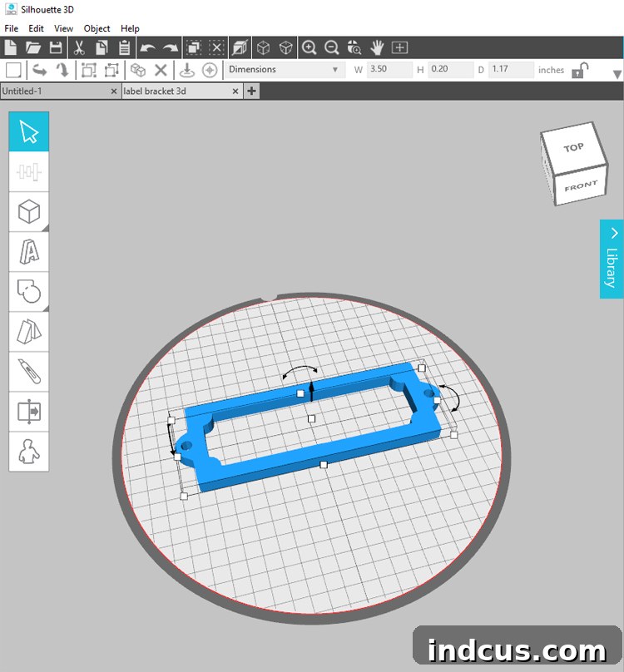Click the W width field
Screen dimensions: 624x672
click(x=389, y=69)
